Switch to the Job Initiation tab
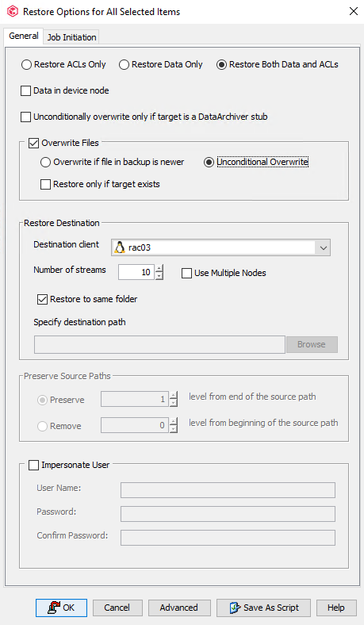The width and height of the screenshot is (364, 625). [71, 37]
